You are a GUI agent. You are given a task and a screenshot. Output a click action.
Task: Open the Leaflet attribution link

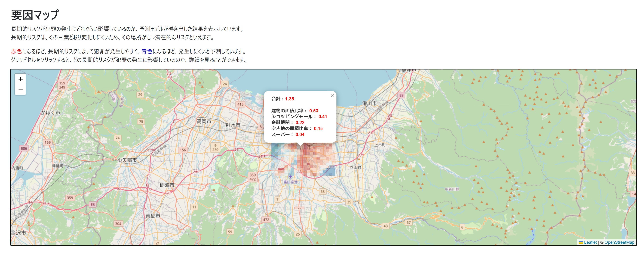point(590,242)
